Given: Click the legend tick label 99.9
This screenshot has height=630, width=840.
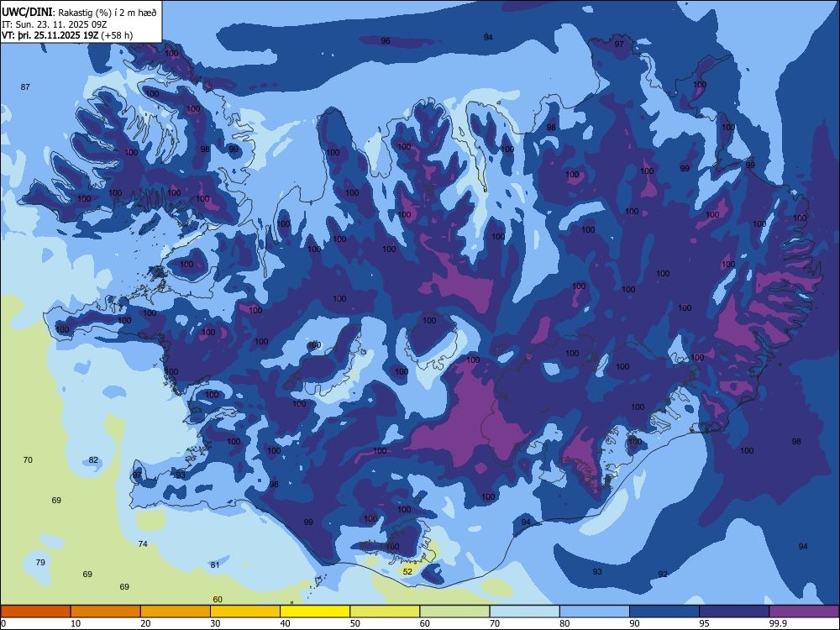Looking at the screenshot, I should pyautogui.click(x=777, y=623).
